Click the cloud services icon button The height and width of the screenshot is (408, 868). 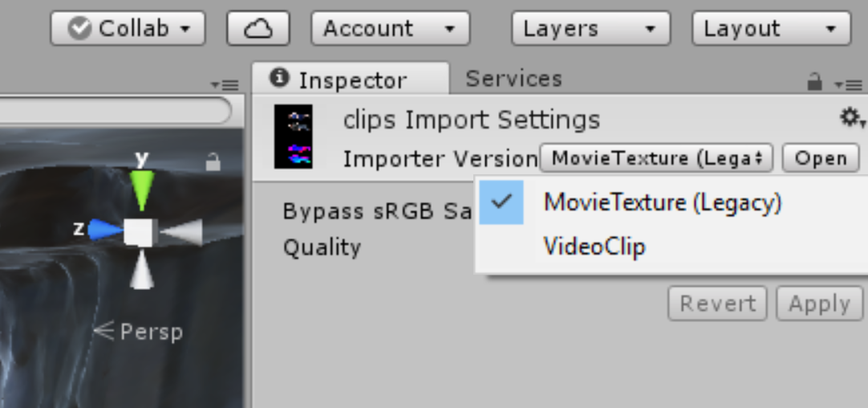[258, 29]
